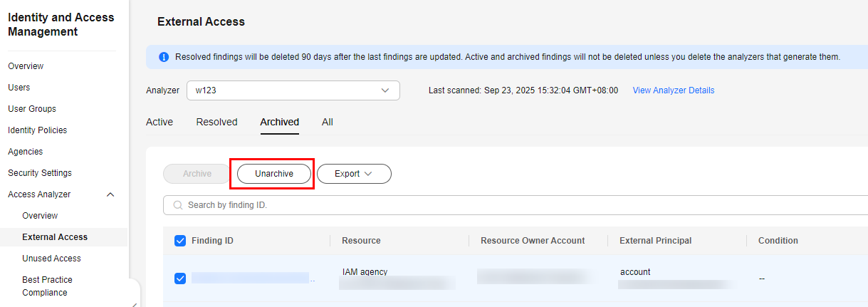The image size is (868, 307).
Task: Go to Unused Access page
Action: click(51, 259)
